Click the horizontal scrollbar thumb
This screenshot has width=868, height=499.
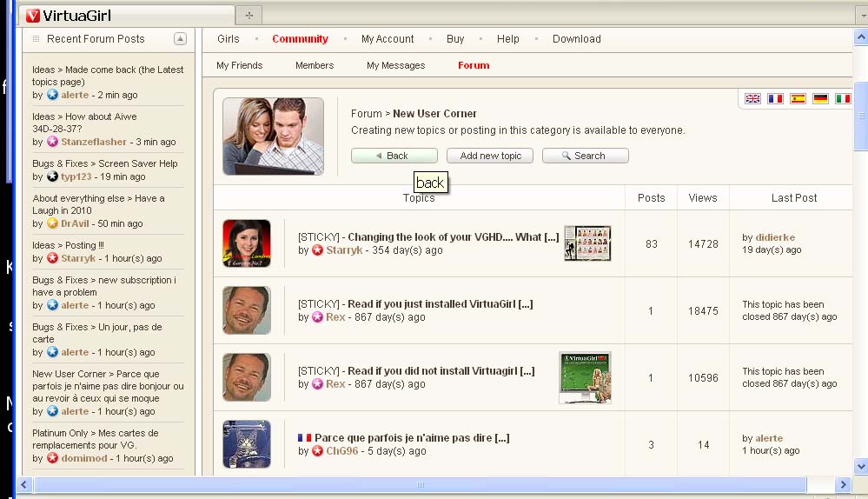(x=421, y=484)
